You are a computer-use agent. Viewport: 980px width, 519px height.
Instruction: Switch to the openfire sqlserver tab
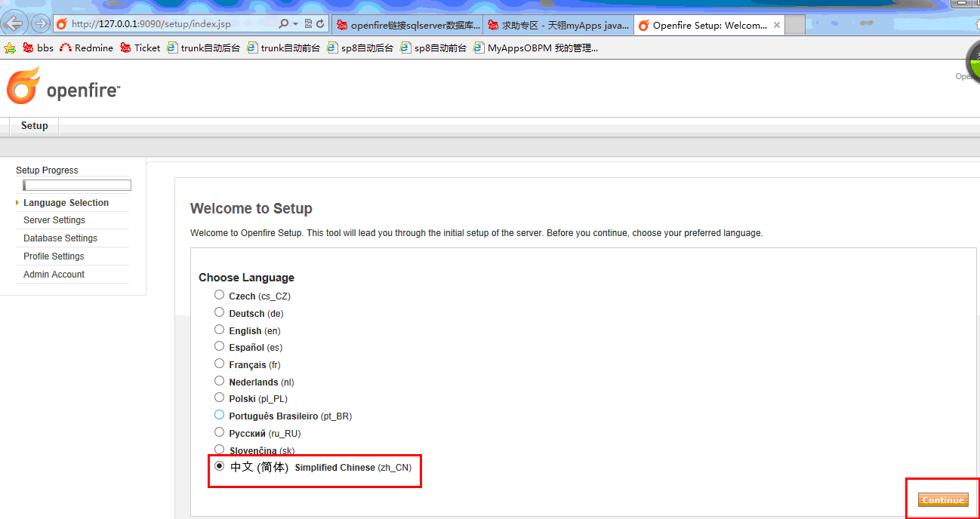point(408,25)
